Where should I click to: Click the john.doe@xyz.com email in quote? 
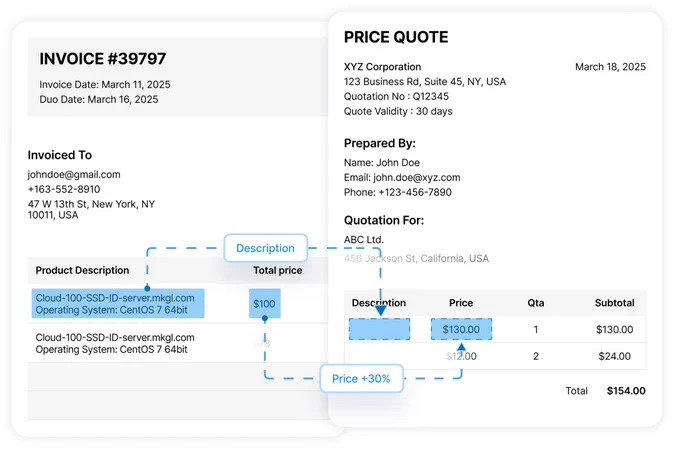click(x=417, y=177)
